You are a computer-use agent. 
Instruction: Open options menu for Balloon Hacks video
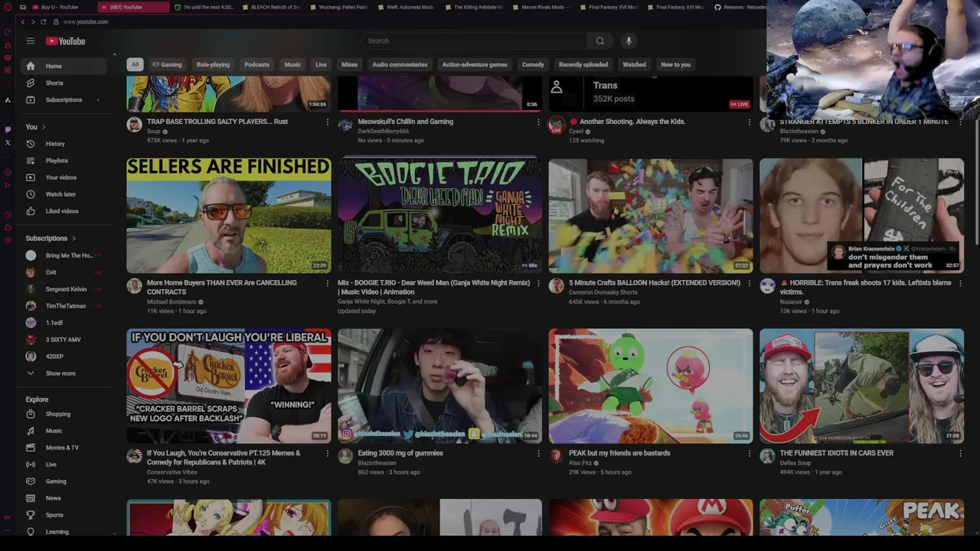pos(749,283)
